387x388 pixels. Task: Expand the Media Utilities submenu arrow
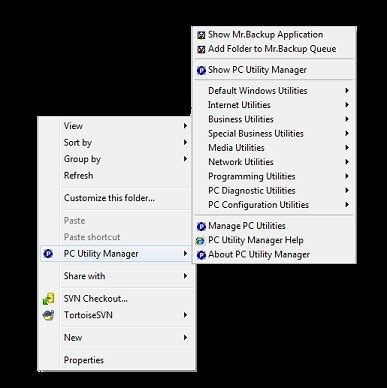[347, 147]
